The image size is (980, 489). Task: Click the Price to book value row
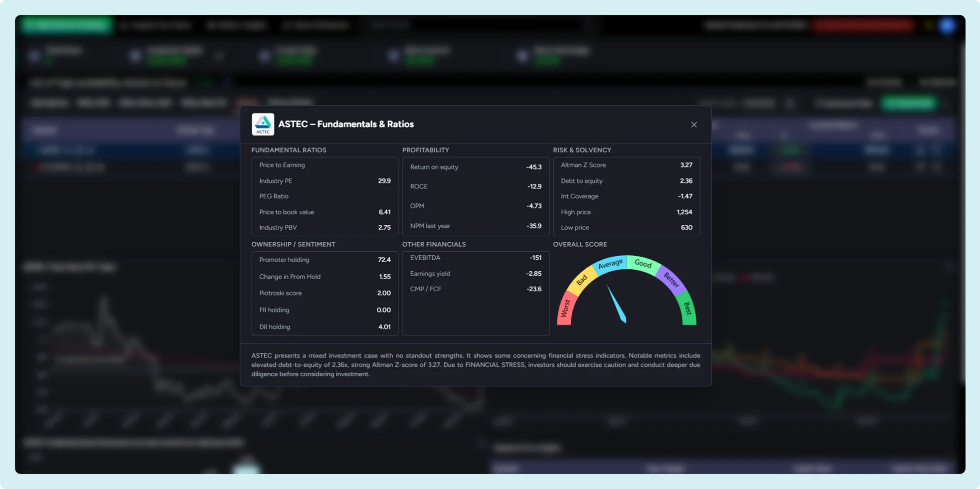pyautogui.click(x=325, y=212)
